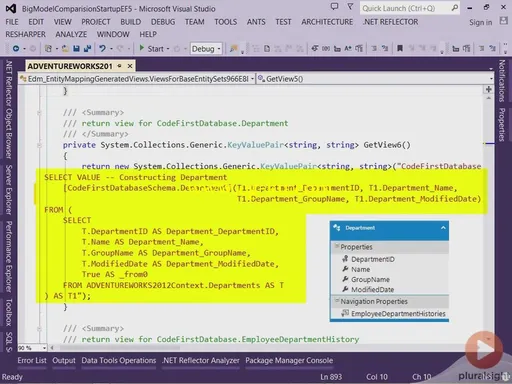Click the split editor icon above the scrollbar

488,89
